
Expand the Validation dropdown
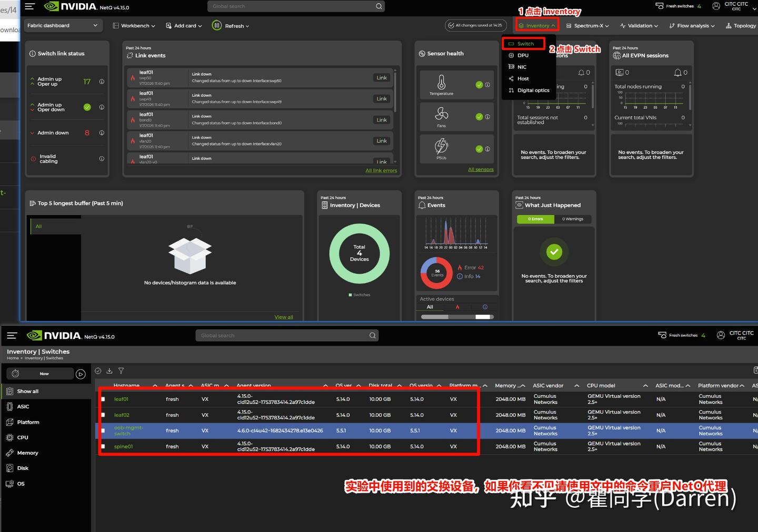(639, 25)
